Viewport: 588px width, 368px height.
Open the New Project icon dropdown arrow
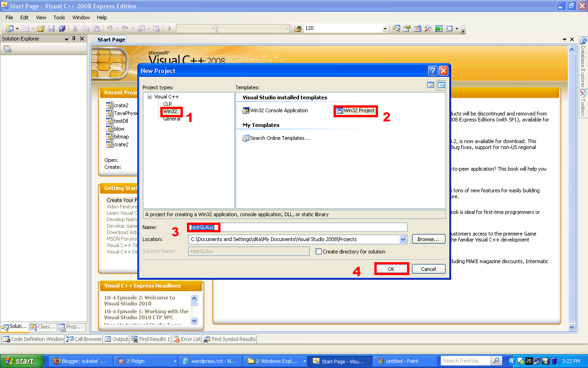click(x=17, y=29)
